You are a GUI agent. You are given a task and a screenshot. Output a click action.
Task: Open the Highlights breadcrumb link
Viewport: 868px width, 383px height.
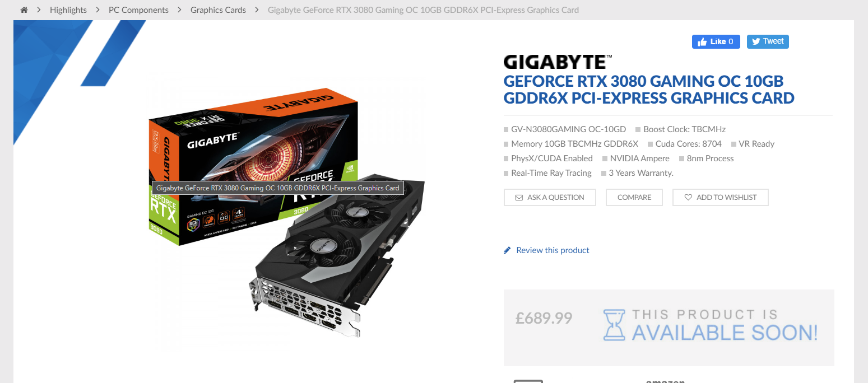point(68,10)
